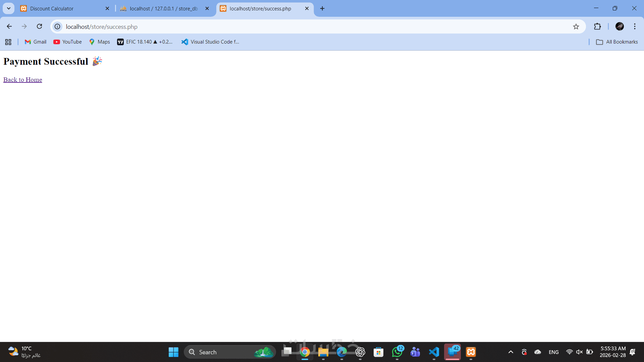Screen dimensions: 644x362
Task: Click the Back to Home link
Action: tap(23, 80)
